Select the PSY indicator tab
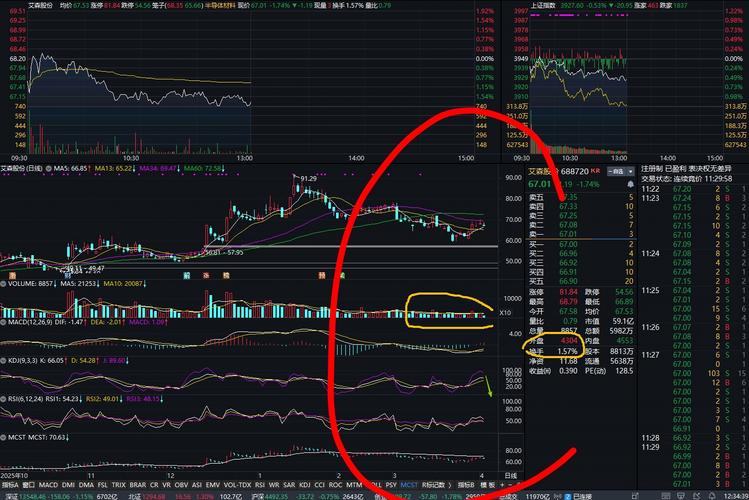This screenshot has width=749, height=500. (x=391, y=485)
